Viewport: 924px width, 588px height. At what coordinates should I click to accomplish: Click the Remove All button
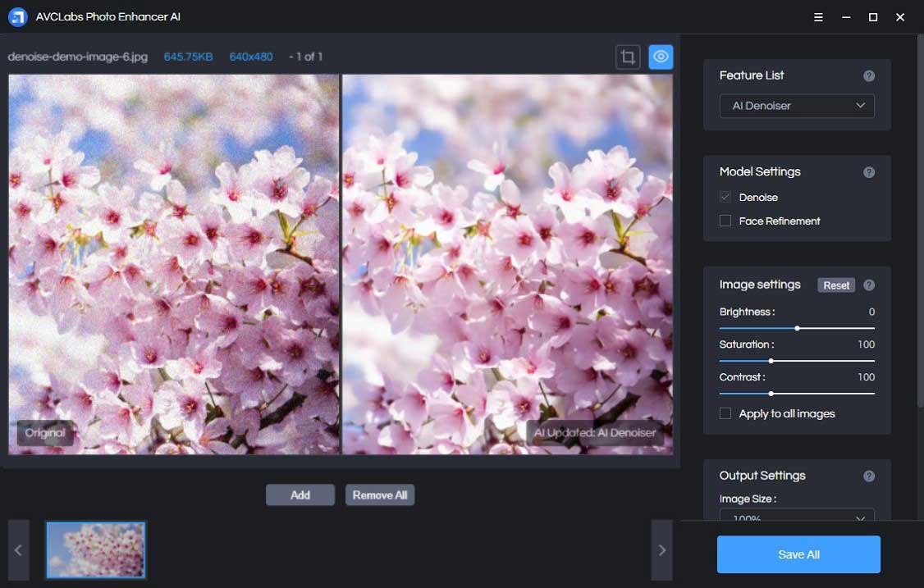click(x=379, y=495)
